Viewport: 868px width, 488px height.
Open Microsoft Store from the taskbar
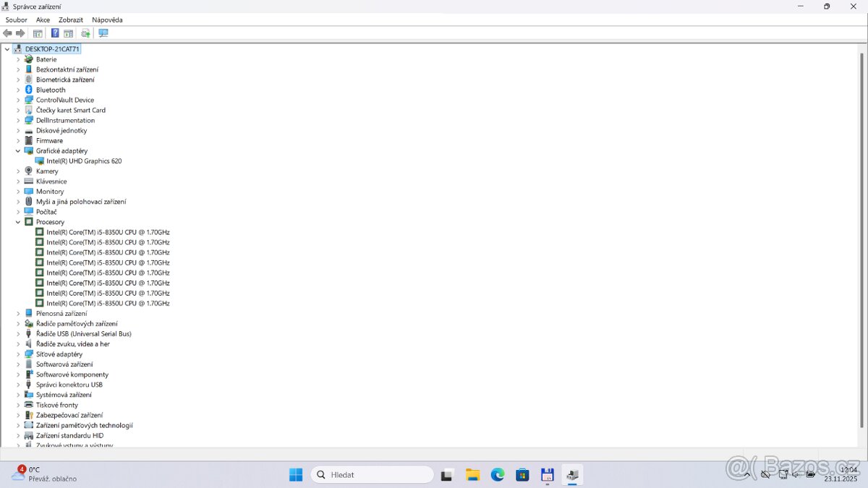point(522,475)
